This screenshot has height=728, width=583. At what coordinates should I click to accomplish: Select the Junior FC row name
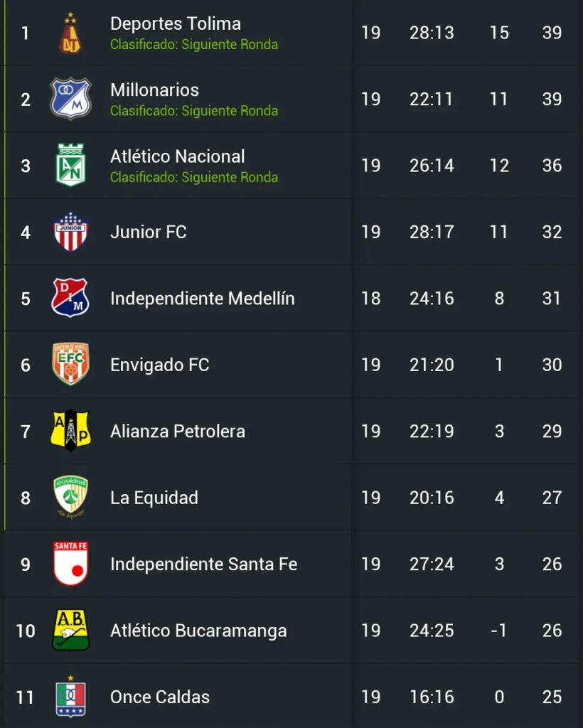point(149,232)
